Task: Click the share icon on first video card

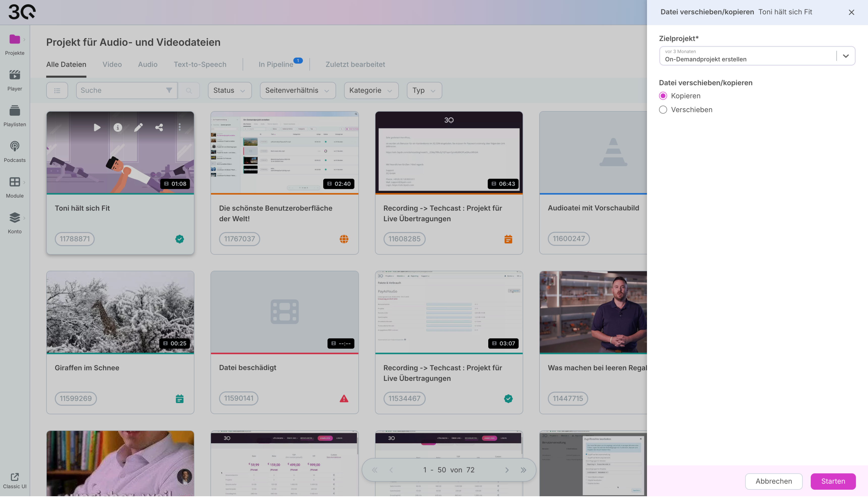Action: [x=159, y=128]
